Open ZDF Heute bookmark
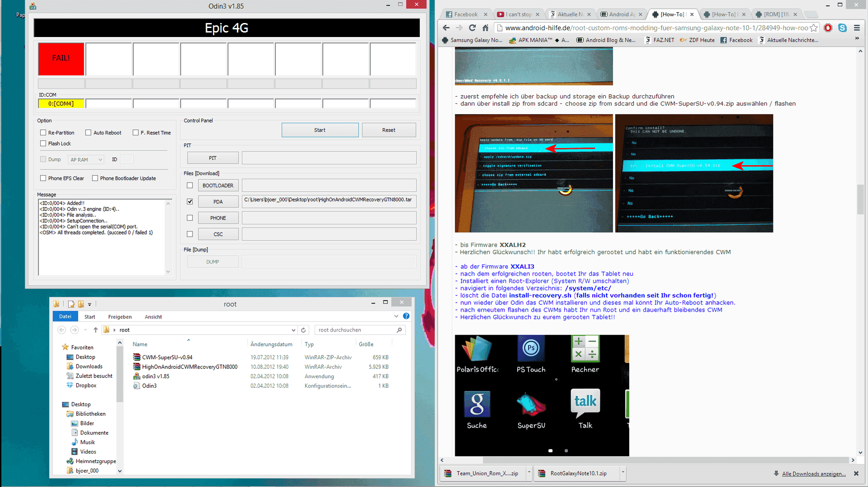The height and width of the screenshot is (487, 868). [x=697, y=40]
